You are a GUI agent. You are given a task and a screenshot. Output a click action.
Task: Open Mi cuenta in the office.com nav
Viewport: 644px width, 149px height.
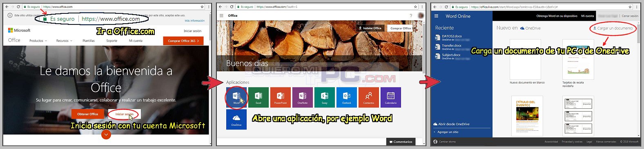[136, 41]
